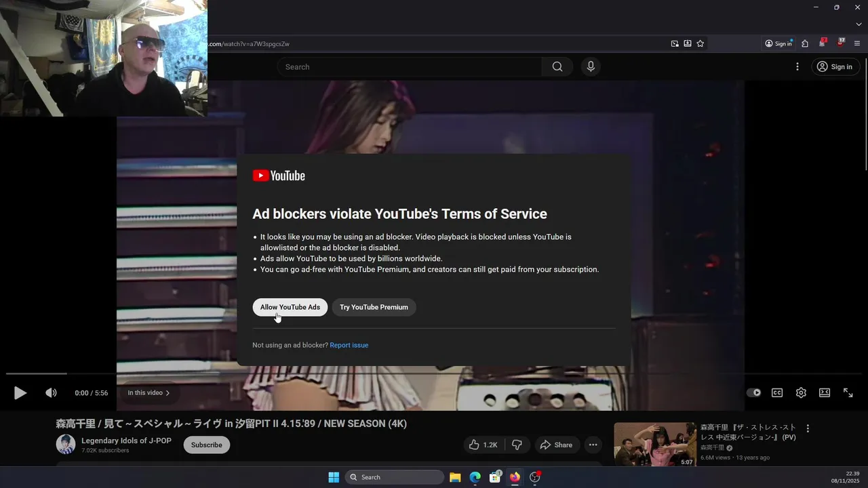Open the Legendary Idols of J-POP channel avatar
The image size is (868, 488).
[66, 445]
